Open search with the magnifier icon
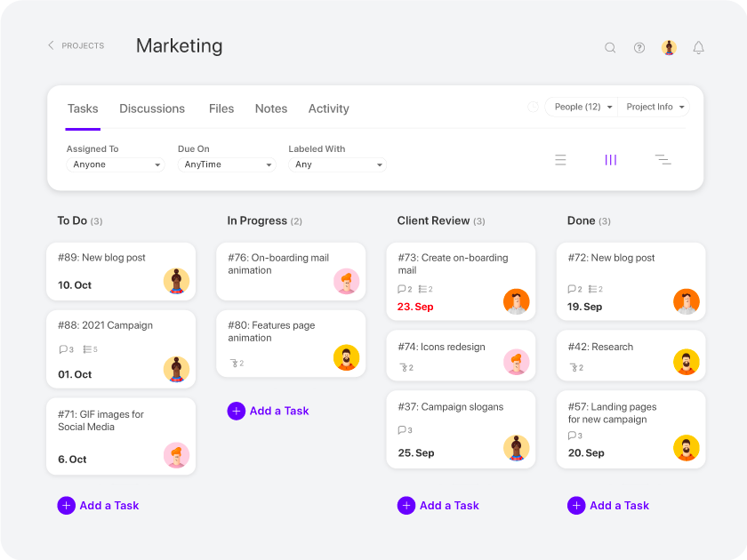This screenshot has height=560, width=747. tap(610, 47)
